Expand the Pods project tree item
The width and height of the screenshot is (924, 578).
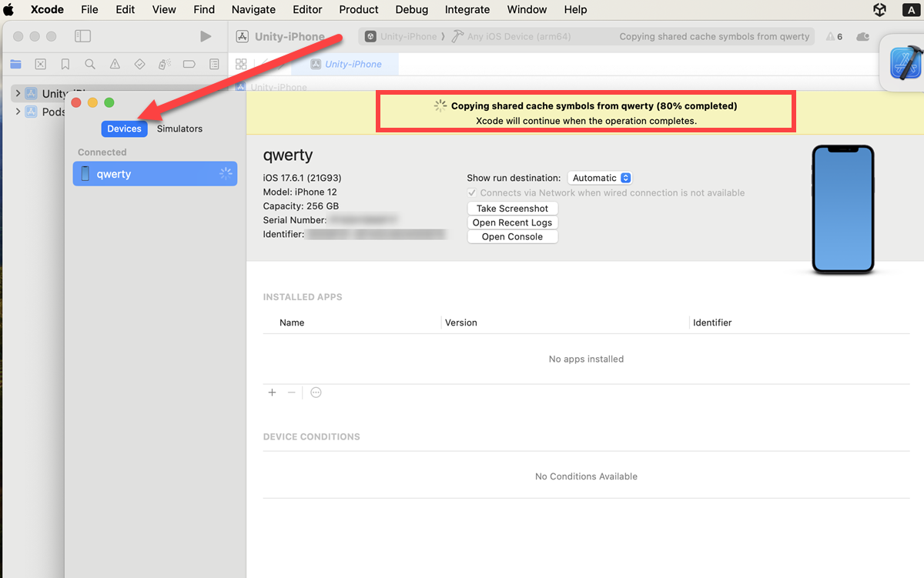(17, 112)
